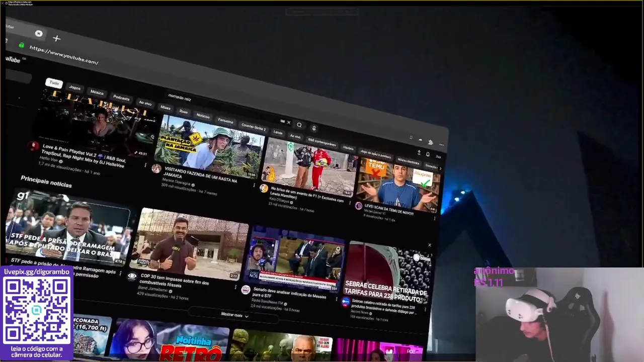Click the Band Jornalismo channel avatar
Viewport: 644px width, 362px height.
tap(132, 276)
